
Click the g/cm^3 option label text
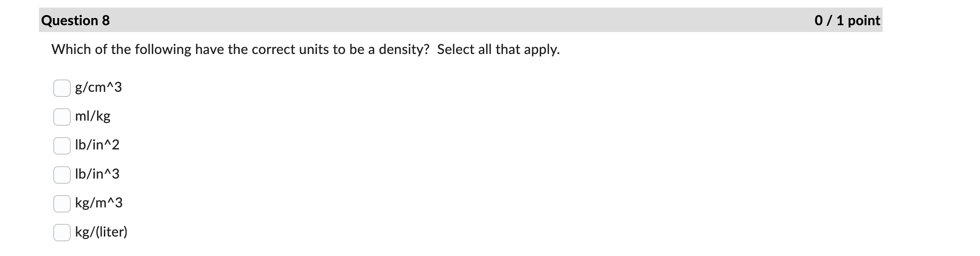coord(98,88)
